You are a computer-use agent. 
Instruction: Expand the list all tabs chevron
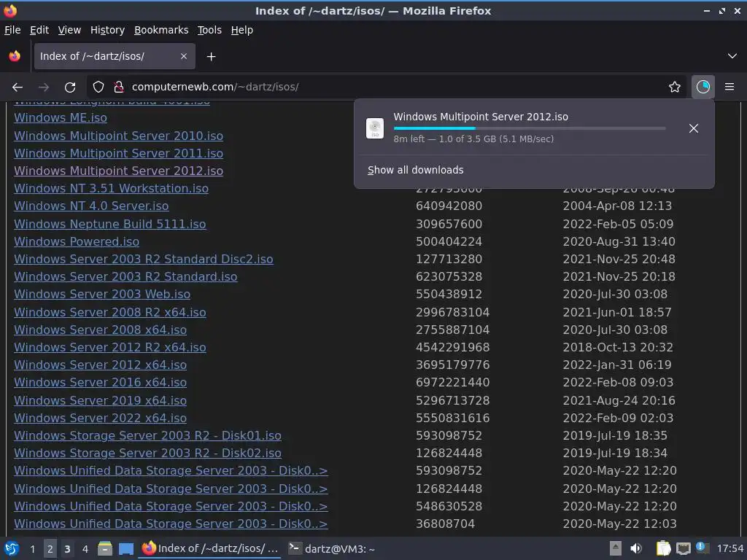pos(732,56)
